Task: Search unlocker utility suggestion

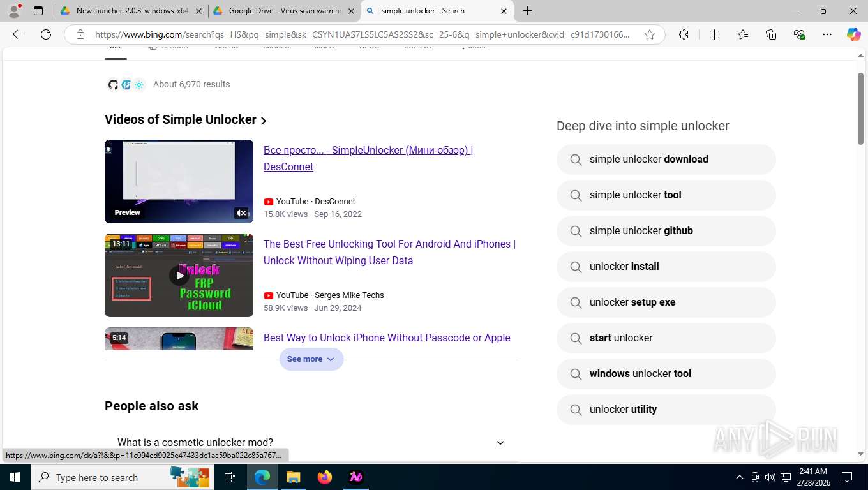Action: [x=666, y=410]
